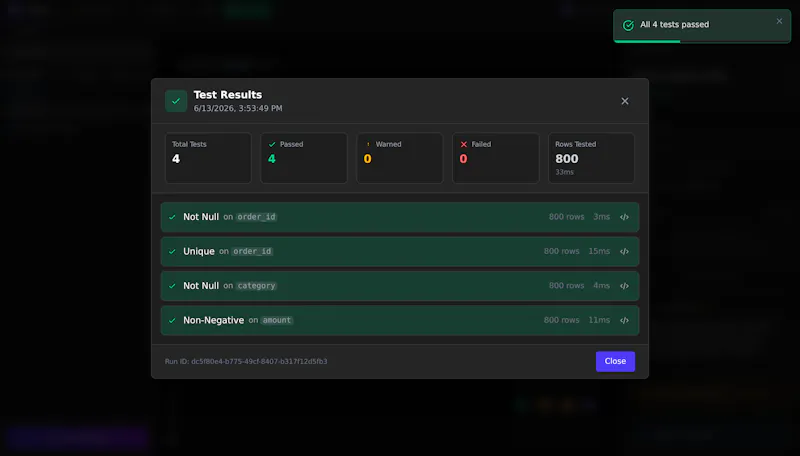Click the Passed summary card
Screen dimensions: 800x456
tap(304, 158)
